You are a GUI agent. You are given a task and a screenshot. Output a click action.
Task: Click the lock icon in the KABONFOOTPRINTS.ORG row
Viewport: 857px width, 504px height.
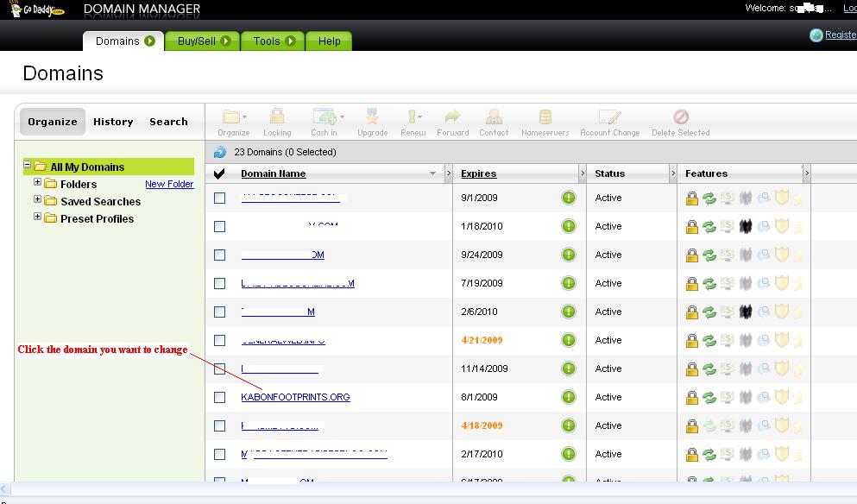click(692, 397)
